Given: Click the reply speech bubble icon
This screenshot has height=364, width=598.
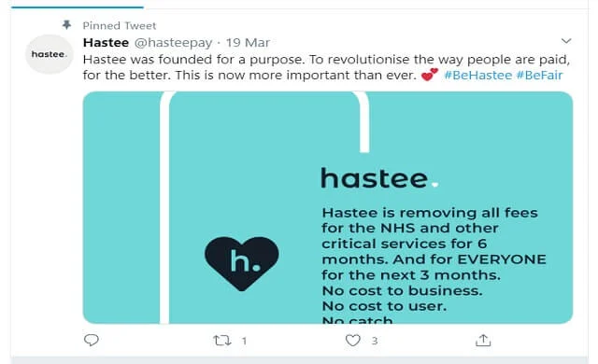Looking at the screenshot, I should pos(92,340).
